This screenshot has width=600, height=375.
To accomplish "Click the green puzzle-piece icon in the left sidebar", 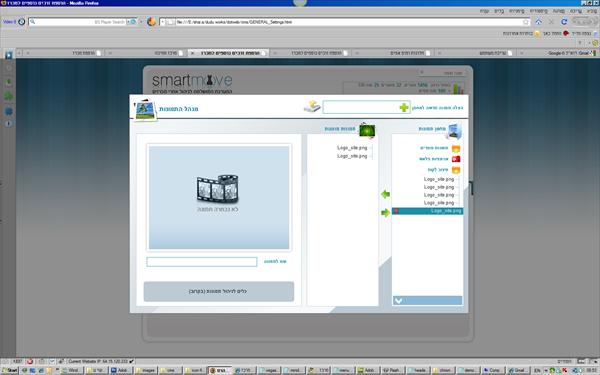I will (8, 96).
